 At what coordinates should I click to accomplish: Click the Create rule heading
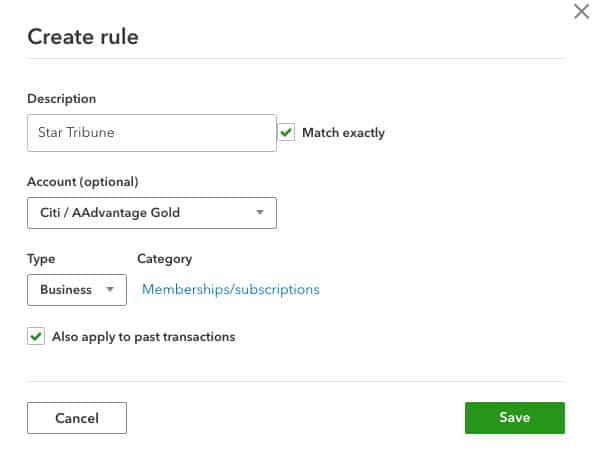(83, 37)
